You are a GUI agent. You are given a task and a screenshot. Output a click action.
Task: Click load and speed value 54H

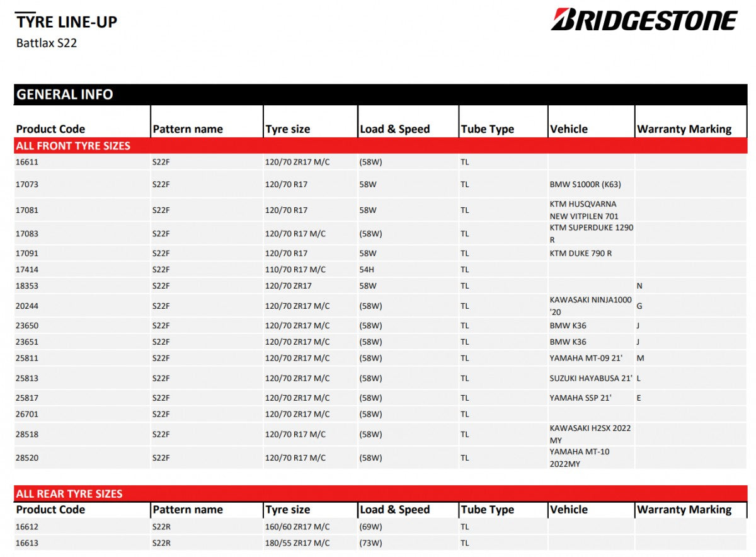[368, 270]
